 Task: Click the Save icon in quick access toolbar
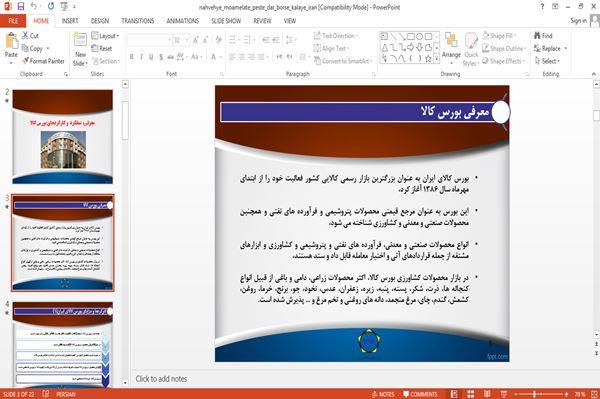coord(21,6)
